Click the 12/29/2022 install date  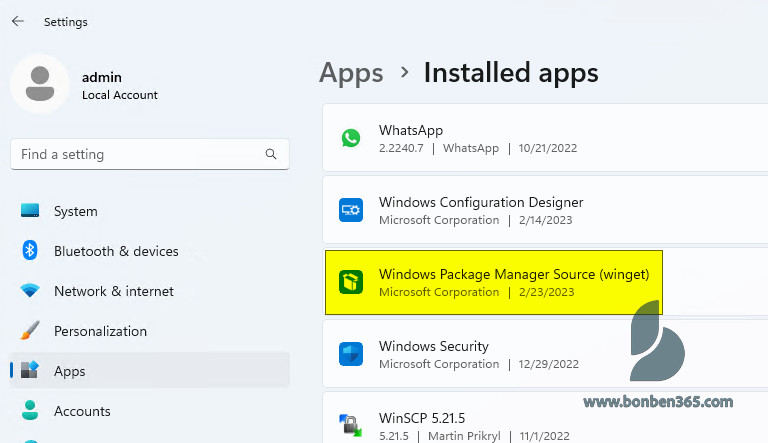[549, 364]
